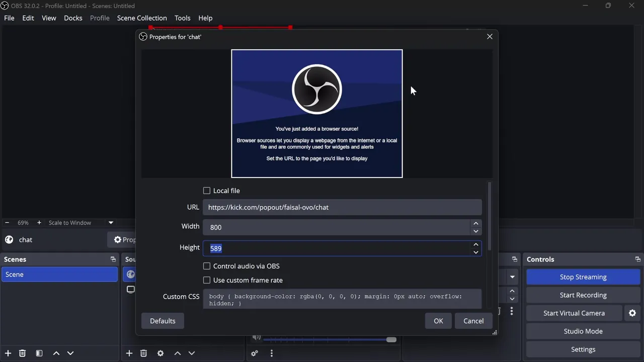Cancel the chat properties dialog
Viewport: 644px width, 362px height.
coord(473,321)
